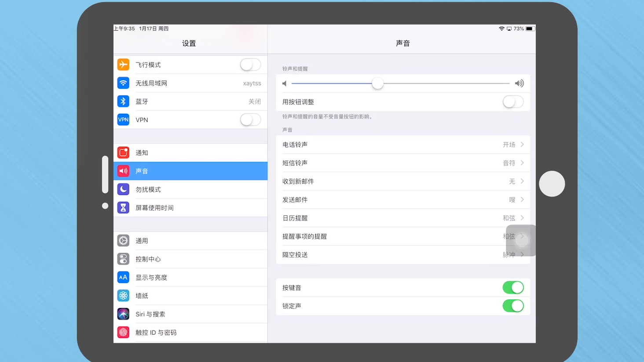Click the 音符 text tone value
Viewport: 644px width, 362px height.
tap(509, 163)
